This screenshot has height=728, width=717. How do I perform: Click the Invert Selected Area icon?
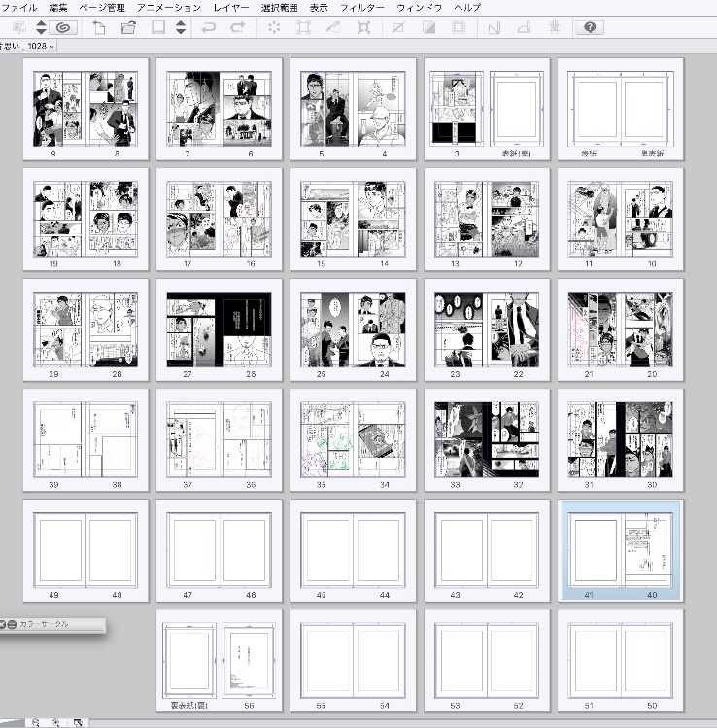(428, 27)
